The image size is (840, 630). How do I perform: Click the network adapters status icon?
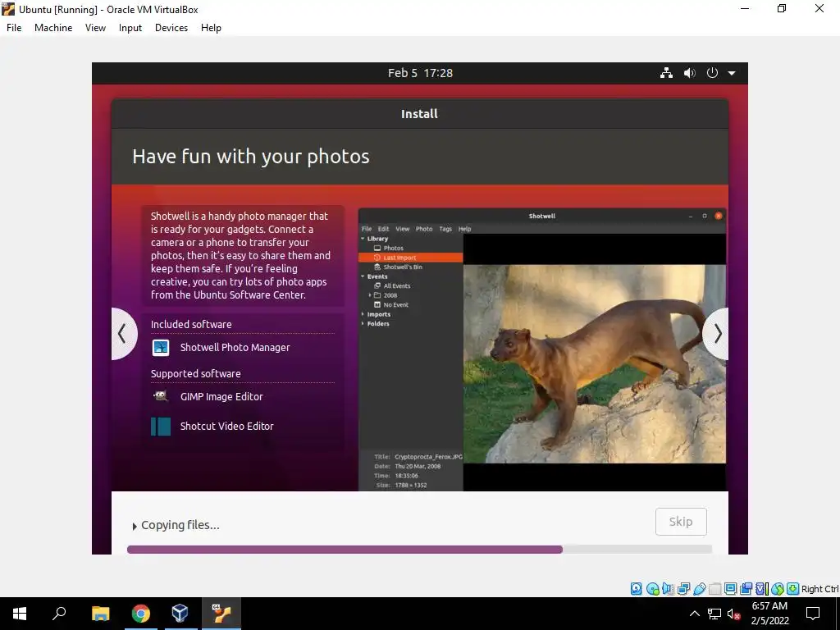coord(683,589)
